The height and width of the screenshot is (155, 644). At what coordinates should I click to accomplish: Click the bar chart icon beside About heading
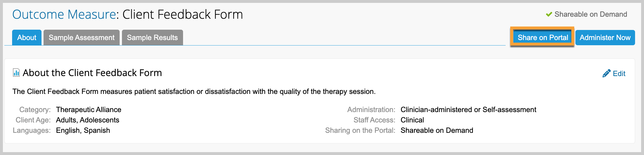tap(16, 73)
